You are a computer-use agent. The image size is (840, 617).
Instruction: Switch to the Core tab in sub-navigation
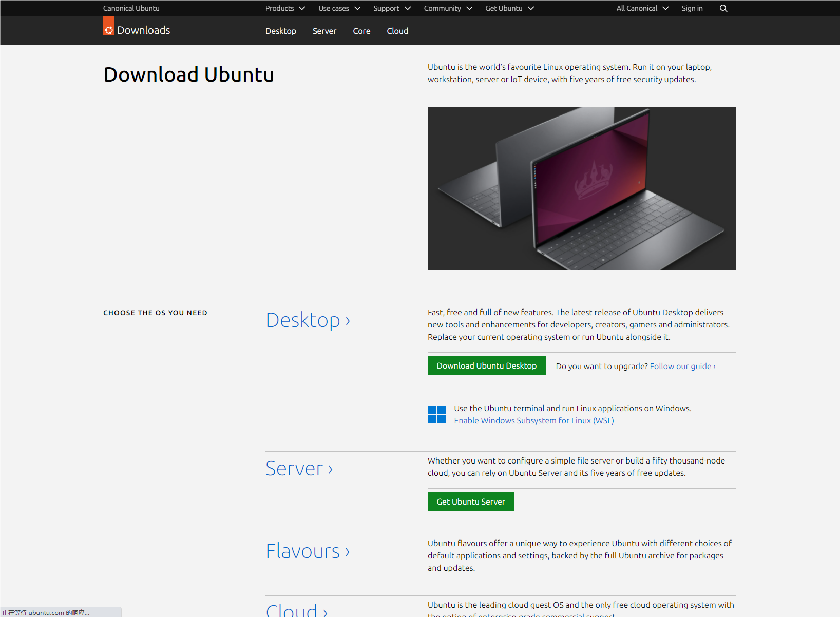point(361,31)
